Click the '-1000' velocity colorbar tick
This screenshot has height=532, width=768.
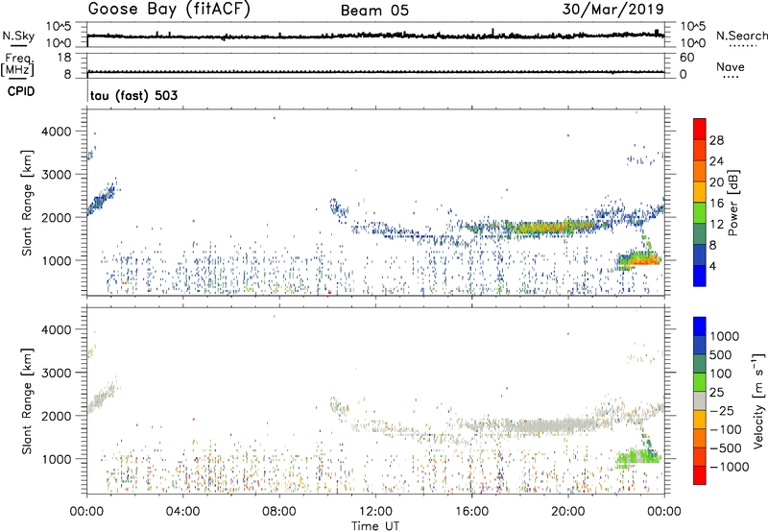730,467
